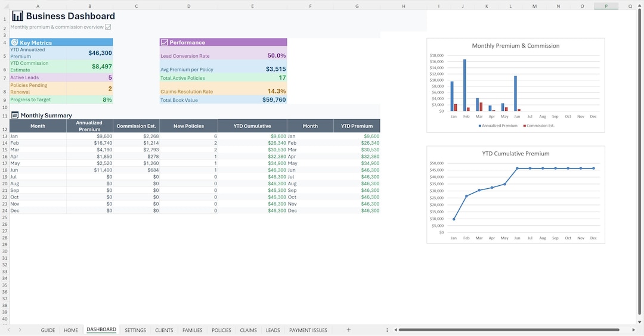Switch to the HOME sheet tab

(70, 330)
